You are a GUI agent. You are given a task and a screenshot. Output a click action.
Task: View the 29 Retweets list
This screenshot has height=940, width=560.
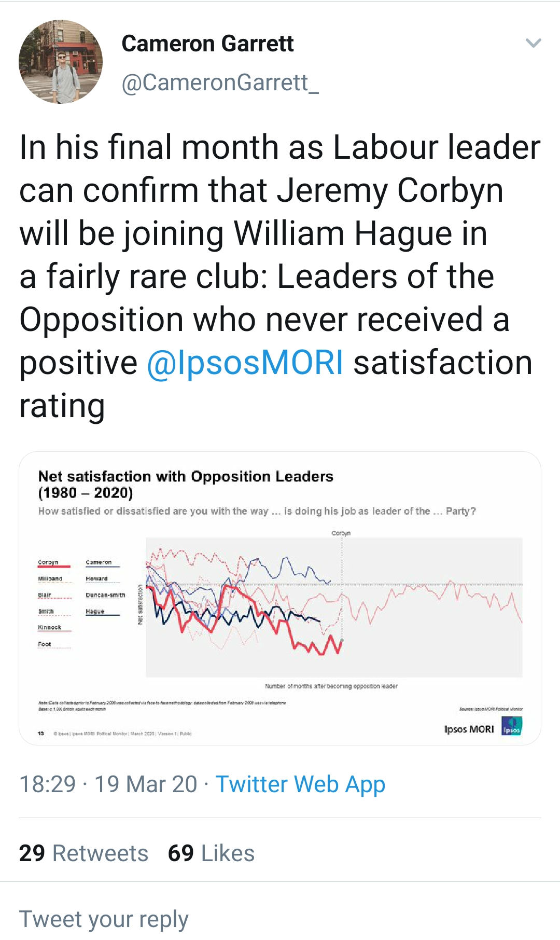pyautogui.click(x=83, y=853)
